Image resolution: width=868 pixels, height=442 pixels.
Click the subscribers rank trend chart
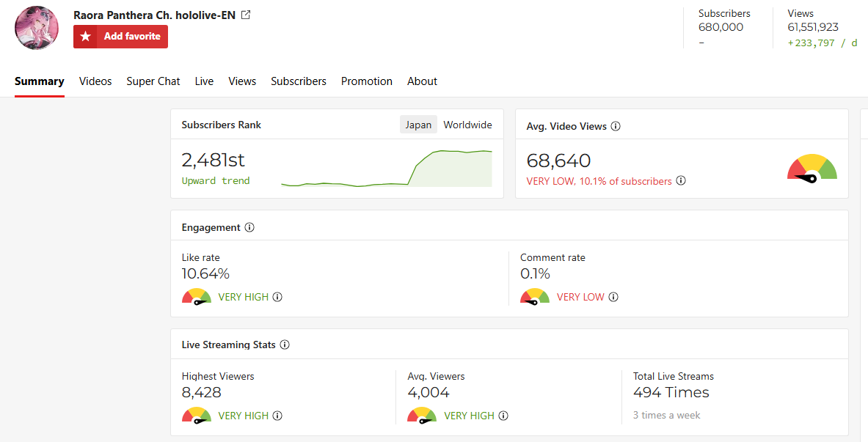coord(387,168)
